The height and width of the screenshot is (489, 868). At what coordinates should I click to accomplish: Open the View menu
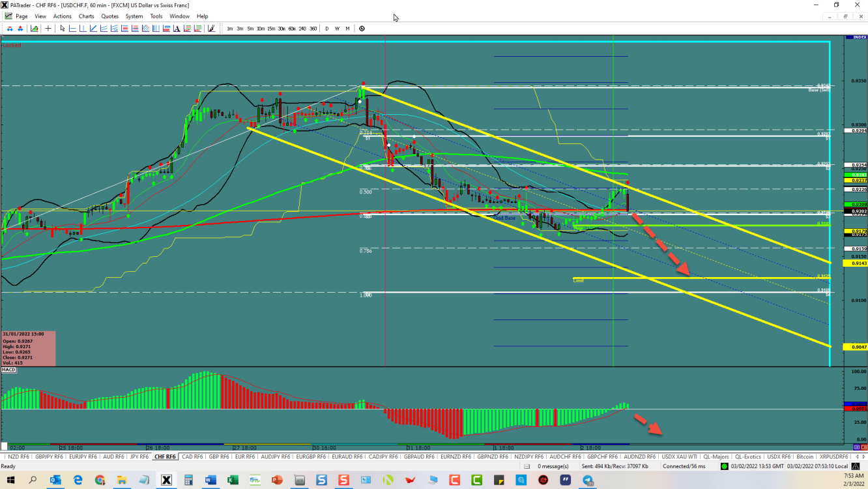(x=40, y=16)
